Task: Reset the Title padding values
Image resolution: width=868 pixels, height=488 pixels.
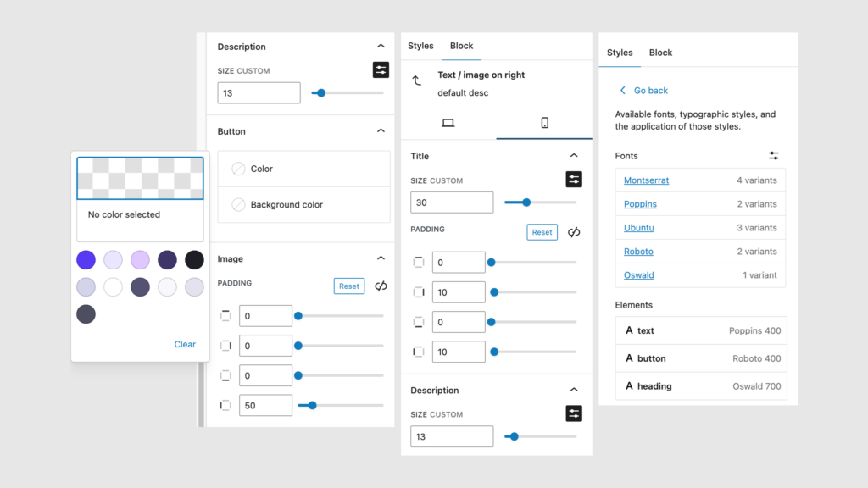Action: tap(542, 231)
